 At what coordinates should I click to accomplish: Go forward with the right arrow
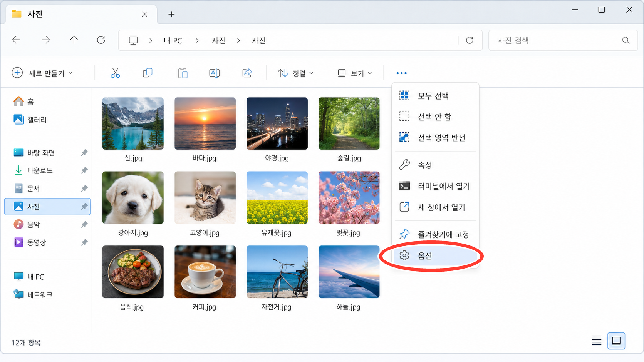(46, 40)
